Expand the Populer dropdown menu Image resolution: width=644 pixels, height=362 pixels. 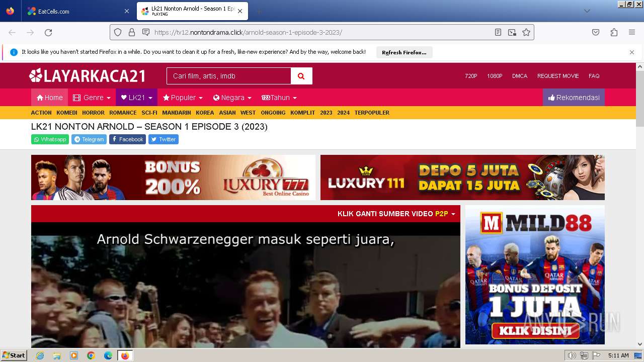[183, 98]
